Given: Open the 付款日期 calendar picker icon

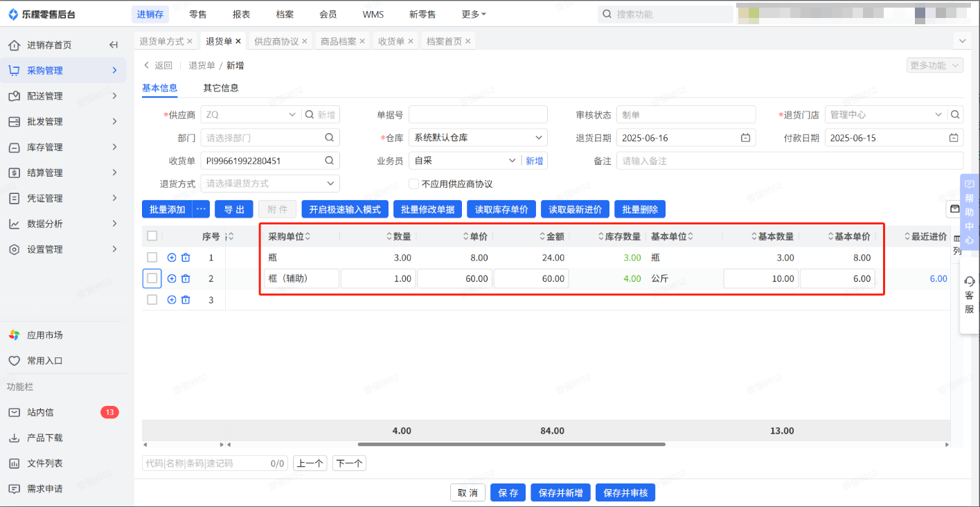Looking at the screenshot, I should [953, 138].
